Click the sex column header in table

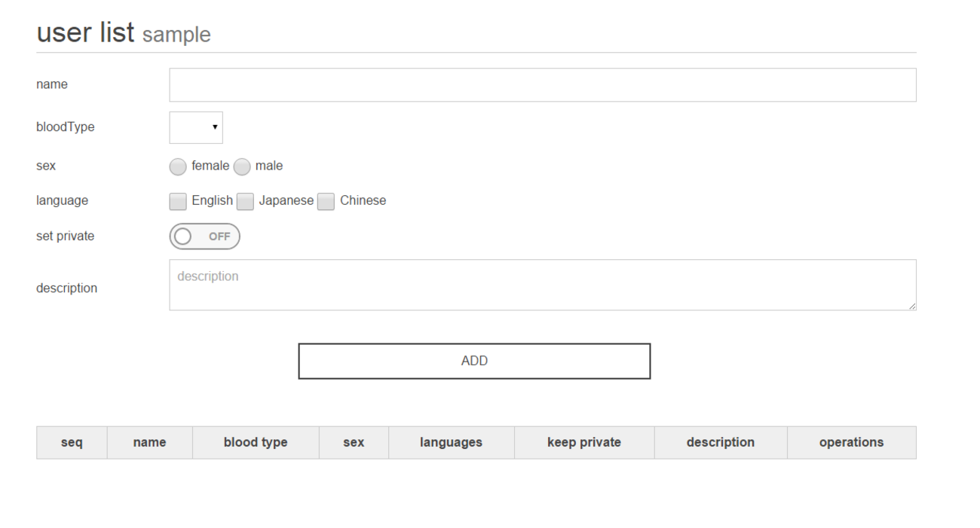(354, 443)
